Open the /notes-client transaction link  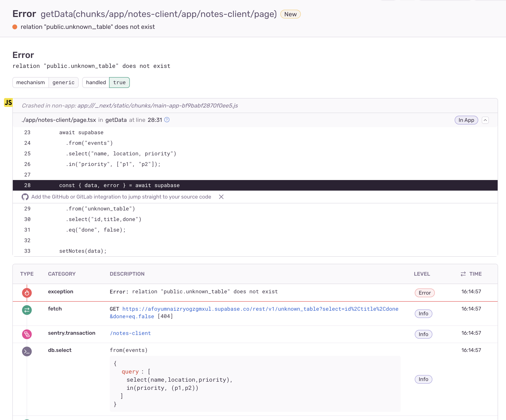[130, 333]
